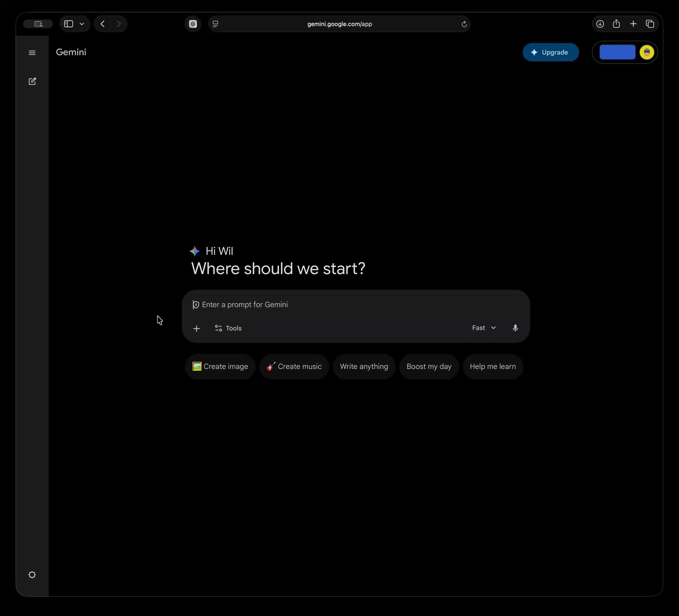Viewport: 679px width, 616px height.
Task: Click the plus add files icon
Action: tap(196, 328)
